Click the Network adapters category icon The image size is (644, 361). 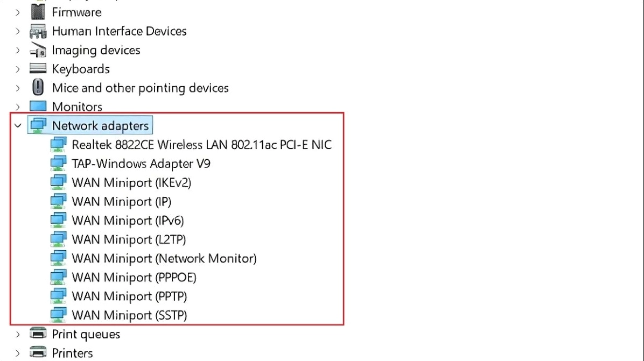tap(38, 125)
